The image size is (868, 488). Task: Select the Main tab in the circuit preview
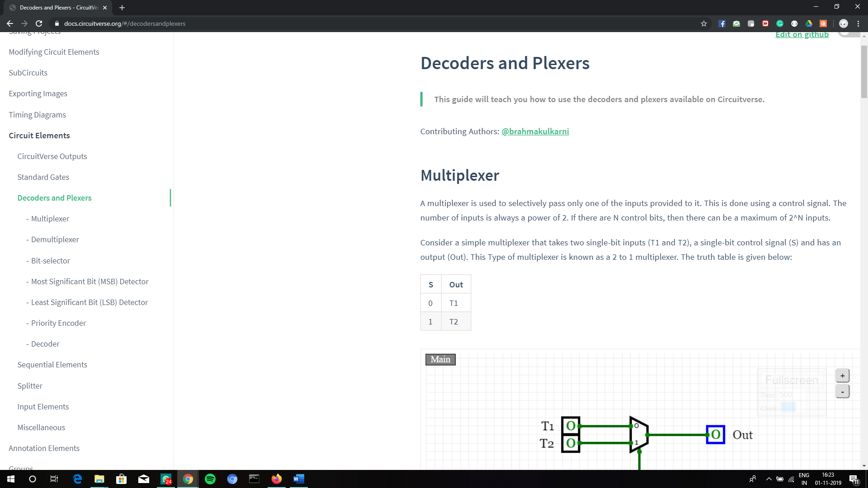point(440,359)
